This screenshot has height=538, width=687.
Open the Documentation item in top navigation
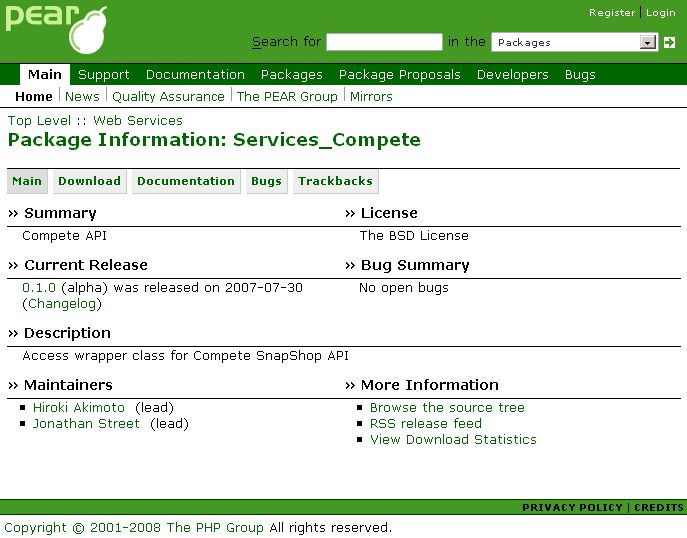click(195, 74)
